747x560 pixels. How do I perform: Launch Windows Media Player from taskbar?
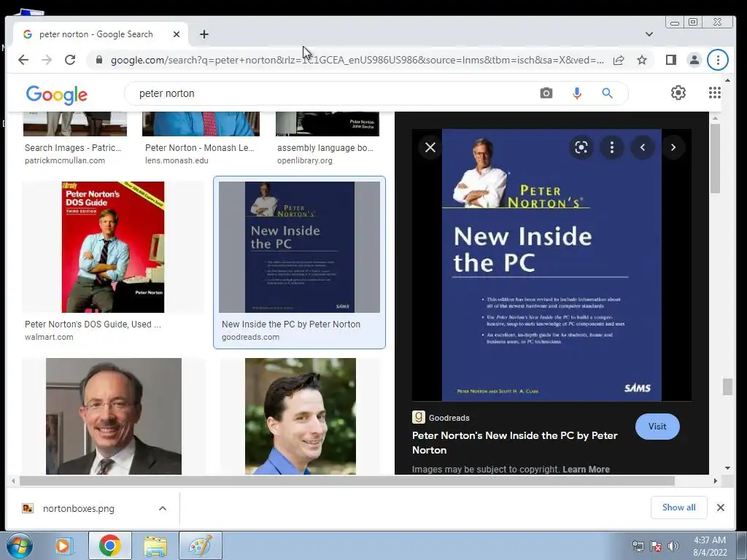[63, 545]
